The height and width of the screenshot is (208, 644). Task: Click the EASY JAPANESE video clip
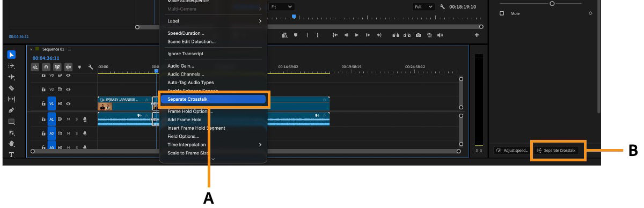click(x=125, y=103)
